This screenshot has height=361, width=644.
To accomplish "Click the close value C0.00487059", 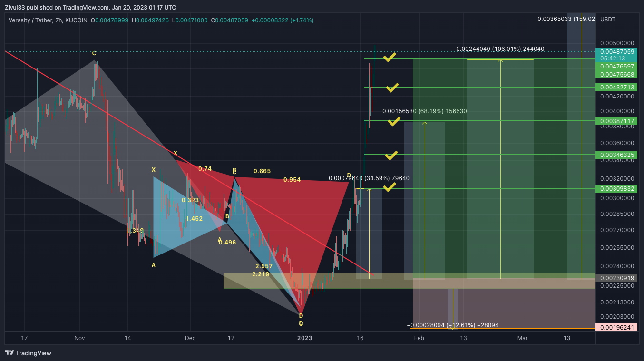I will 230,20.
